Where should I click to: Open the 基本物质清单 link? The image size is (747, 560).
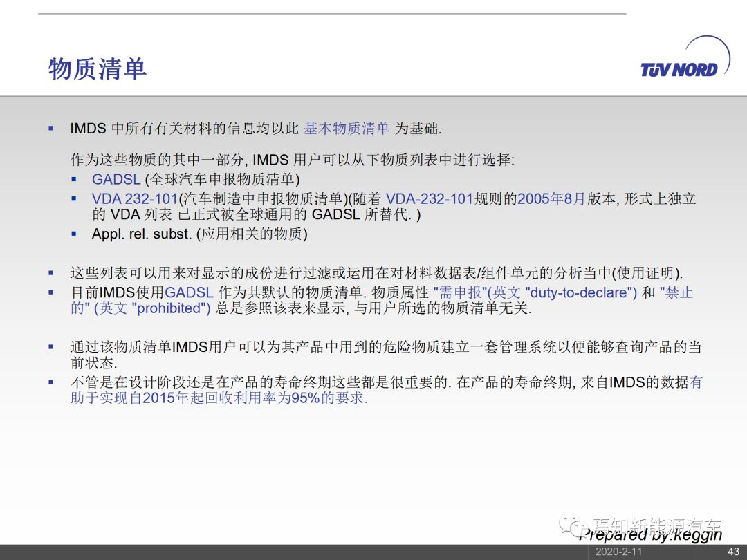[x=347, y=129]
